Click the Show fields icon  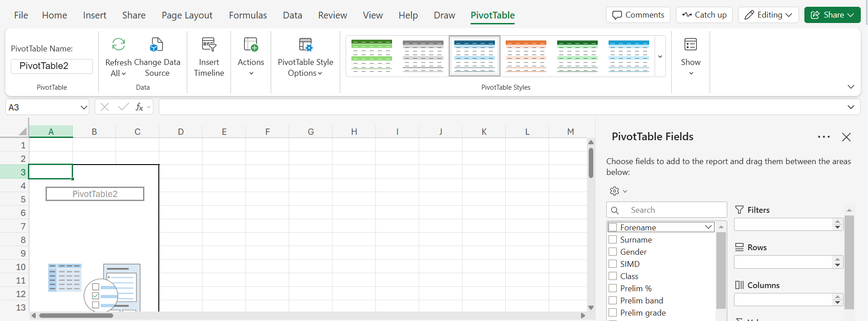point(691,45)
